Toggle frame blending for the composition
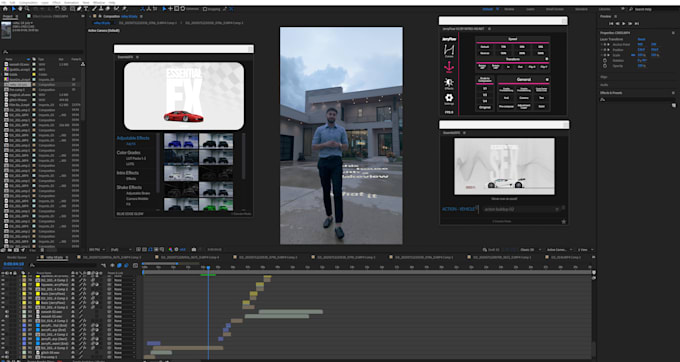The height and width of the screenshot is (362, 680). click(119, 265)
